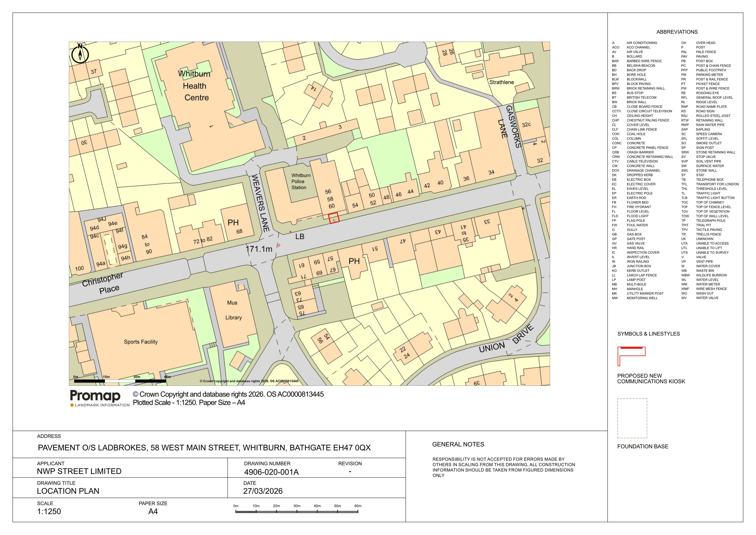Select the dashed foundation base legend symbol
The width and height of the screenshot is (756, 535).
632,418
